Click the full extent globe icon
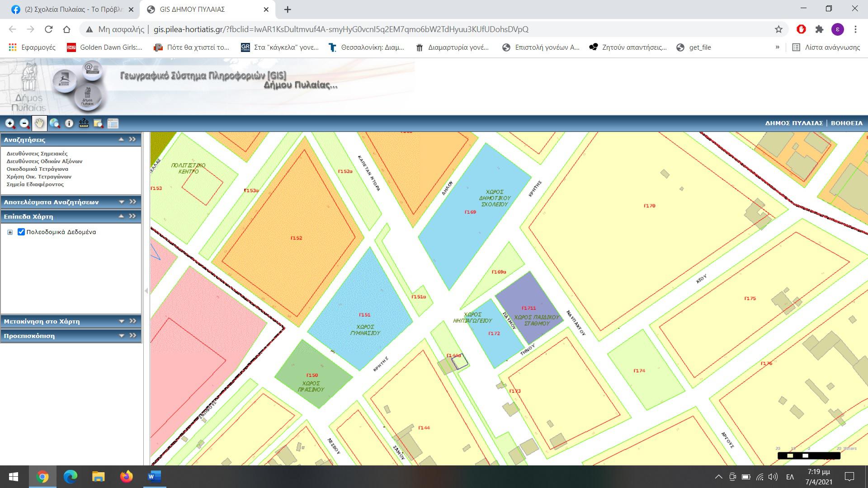The width and height of the screenshot is (868, 488). pyautogui.click(x=54, y=123)
